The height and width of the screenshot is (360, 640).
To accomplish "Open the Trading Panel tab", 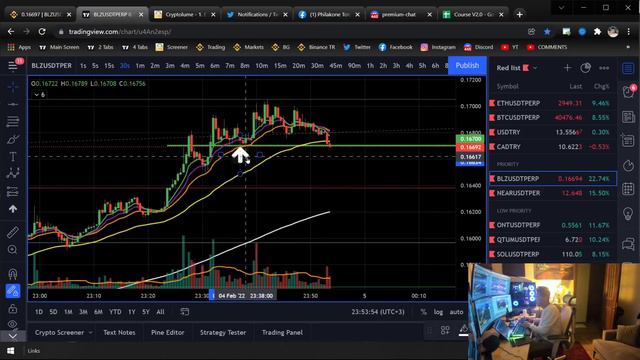I will click(282, 333).
